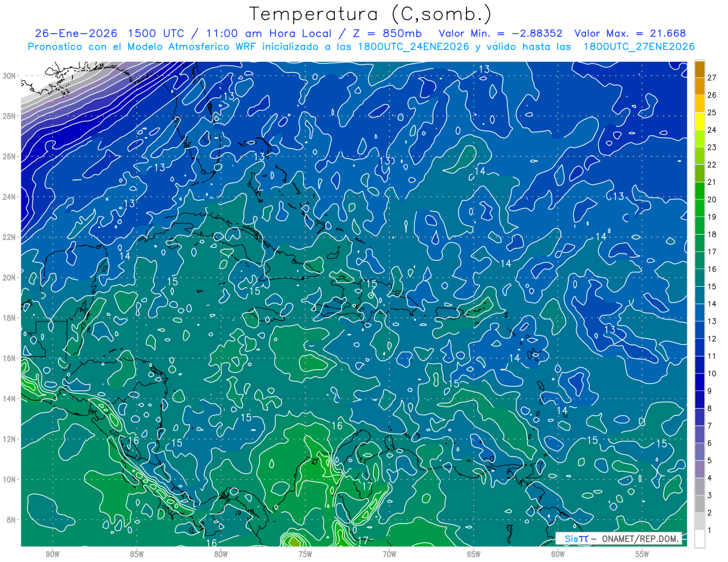Click the 28N latitude axis label
This screenshot has height=562, width=728.
(x=9, y=116)
